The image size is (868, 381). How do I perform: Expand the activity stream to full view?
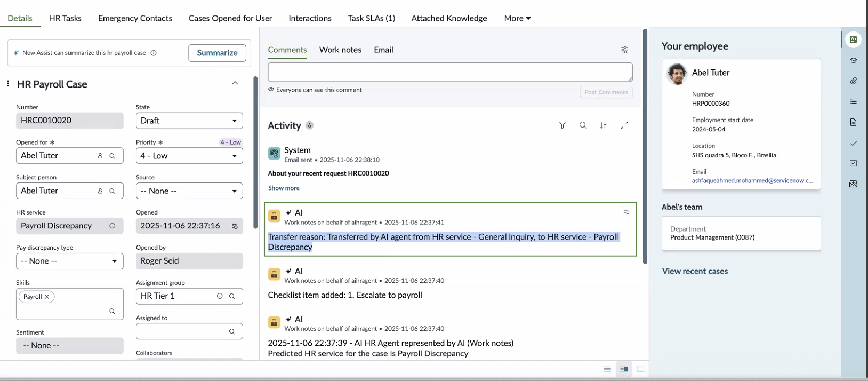[x=624, y=125]
